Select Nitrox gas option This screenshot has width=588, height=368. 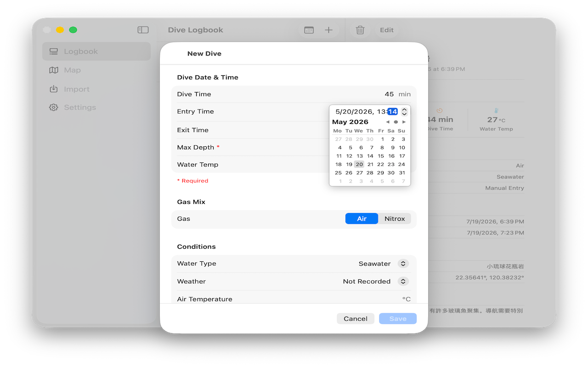[395, 218]
